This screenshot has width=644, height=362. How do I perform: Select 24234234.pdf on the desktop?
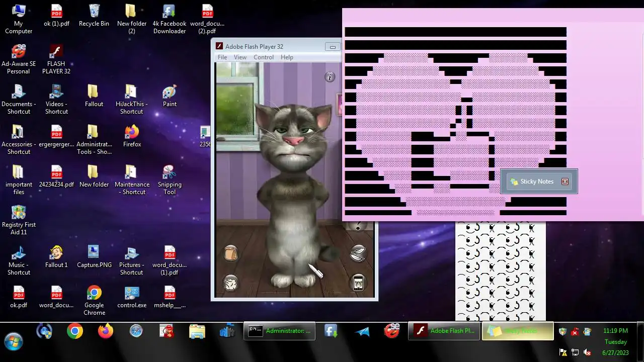[x=56, y=176]
